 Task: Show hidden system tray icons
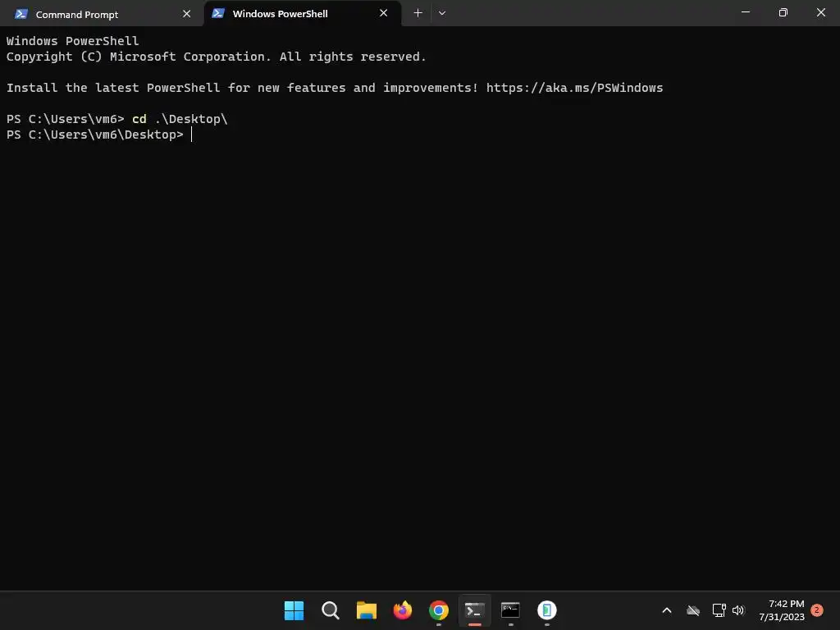(x=667, y=610)
